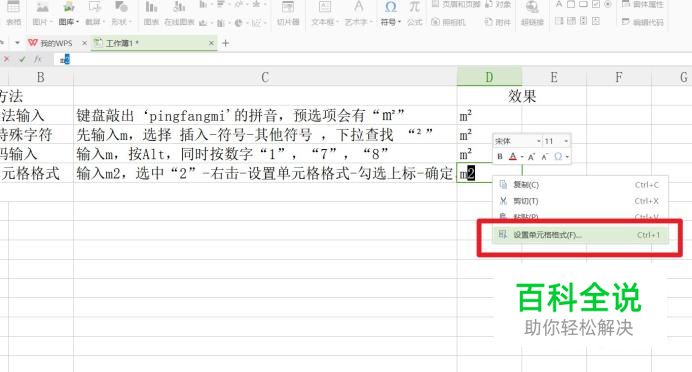Viewport: 692px width, 372px height.
Task: Choose 设置单元格格式(F) format cells
Action: 580,235
